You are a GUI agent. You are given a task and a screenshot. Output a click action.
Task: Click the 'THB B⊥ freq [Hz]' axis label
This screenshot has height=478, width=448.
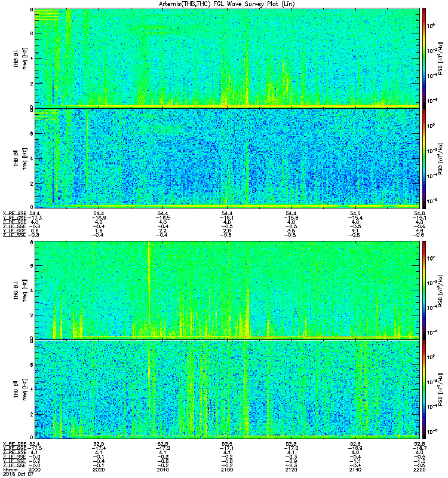click(20, 58)
